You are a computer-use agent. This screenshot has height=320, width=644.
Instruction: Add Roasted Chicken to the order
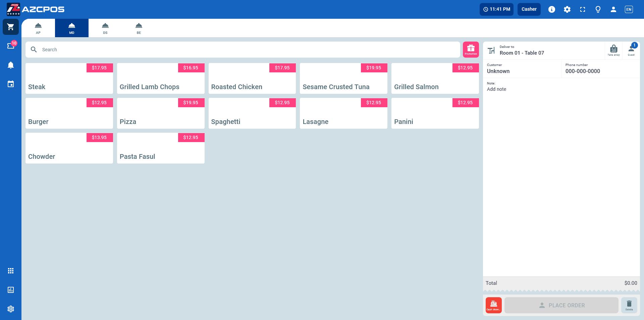pos(252,78)
